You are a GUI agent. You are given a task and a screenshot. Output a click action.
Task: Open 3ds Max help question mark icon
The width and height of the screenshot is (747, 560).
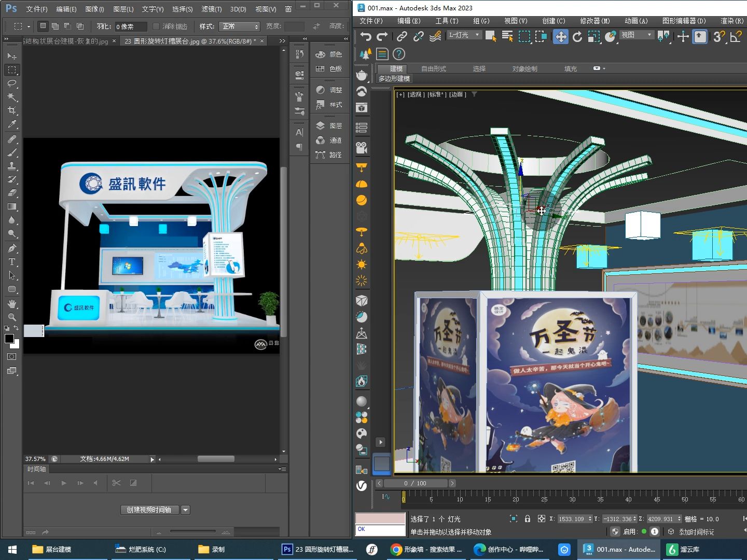coord(398,54)
